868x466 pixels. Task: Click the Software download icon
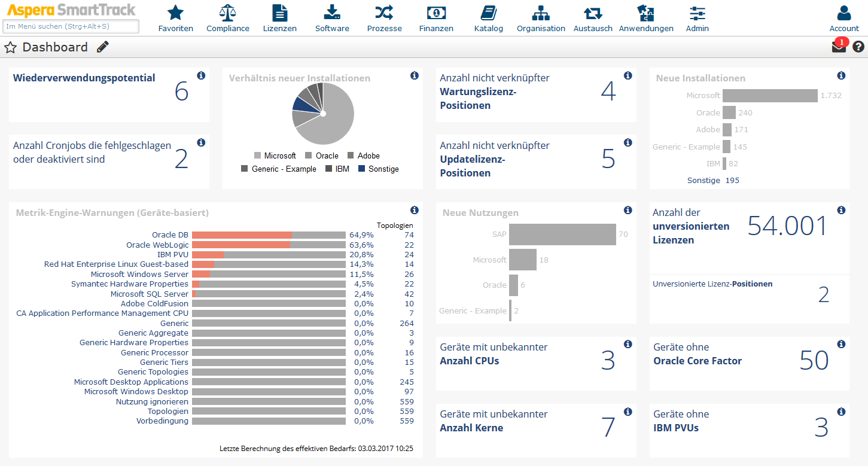click(332, 13)
